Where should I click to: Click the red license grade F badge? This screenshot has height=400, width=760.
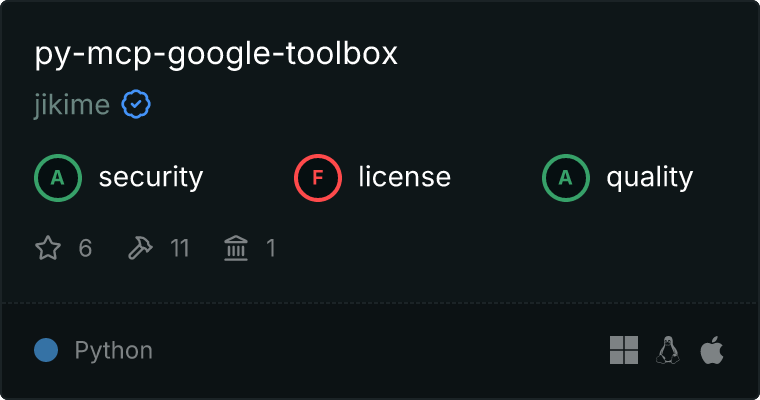tap(318, 178)
